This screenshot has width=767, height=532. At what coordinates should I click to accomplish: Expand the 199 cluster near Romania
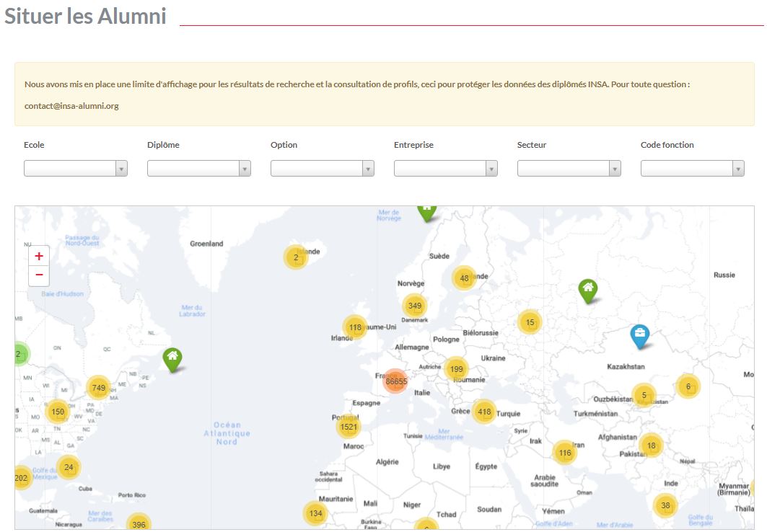pyautogui.click(x=456, y=370)
